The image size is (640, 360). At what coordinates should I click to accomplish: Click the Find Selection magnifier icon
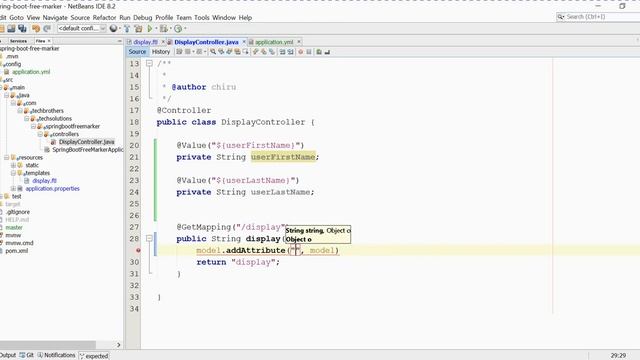[x=213, y=52]
